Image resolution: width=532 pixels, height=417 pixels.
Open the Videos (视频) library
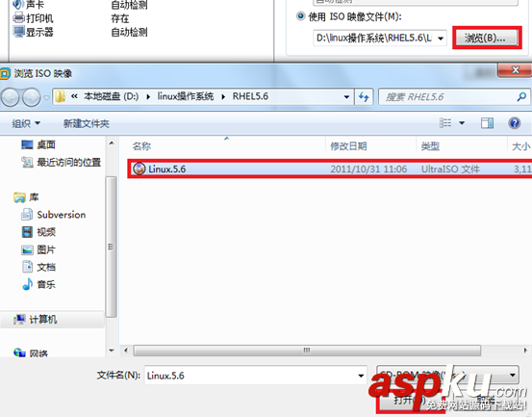(38, 232)
